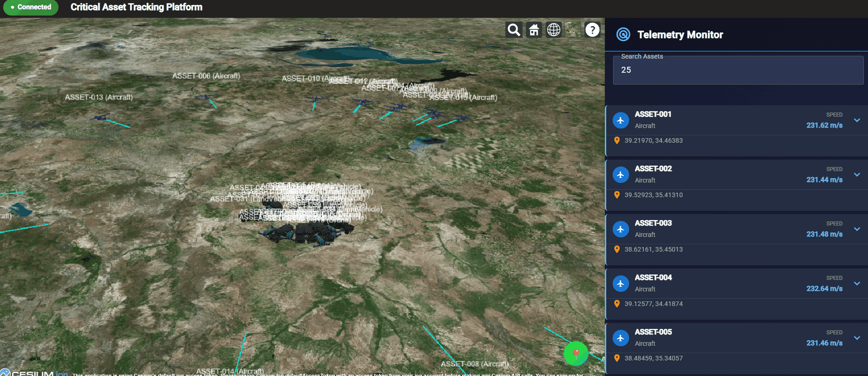
Task: Expand the ASSET-005 details chevron
Action: [857, 338]
